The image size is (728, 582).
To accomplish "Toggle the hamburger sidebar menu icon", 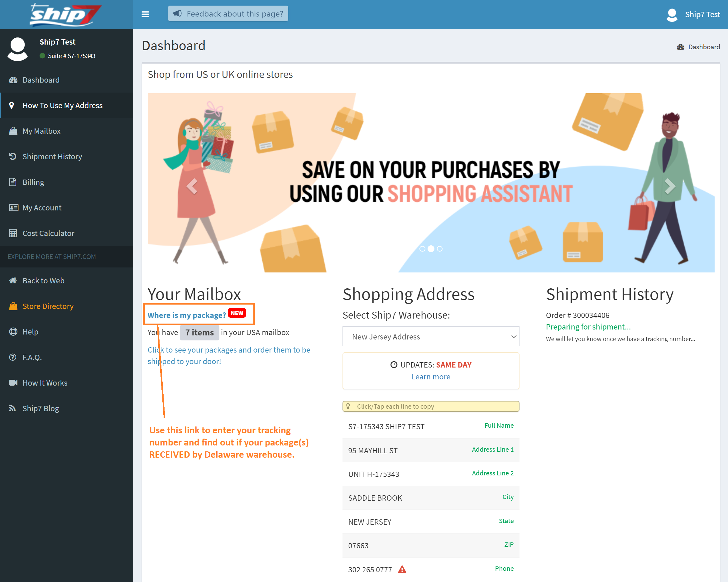I will (145, 14).
